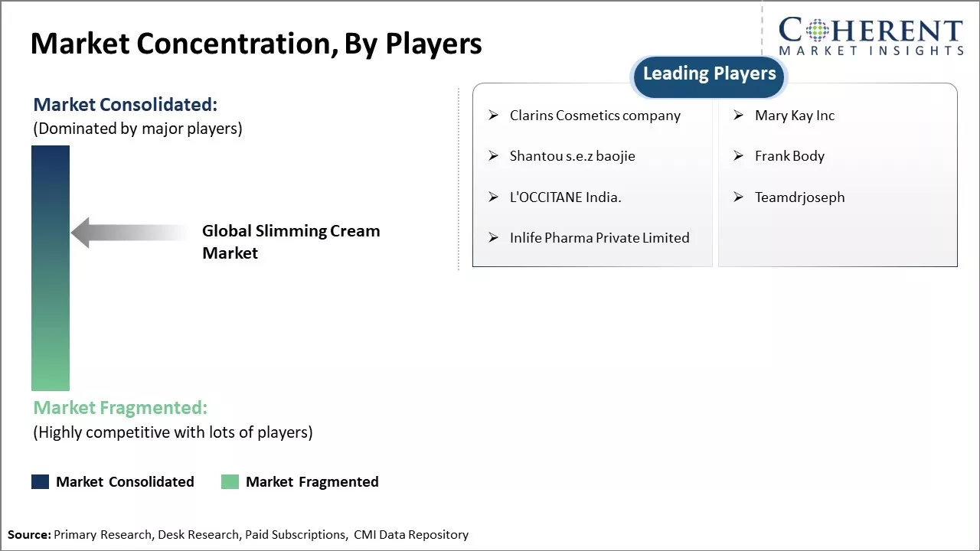Click the arrow bullet beside Frank Body
Screen dimensions: 980x551
click(738, 156)
